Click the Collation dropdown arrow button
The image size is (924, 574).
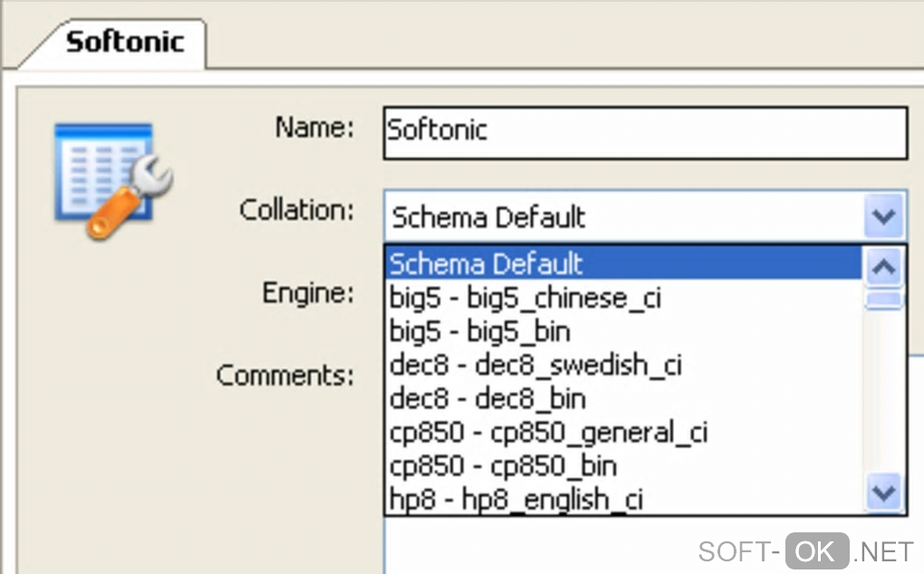pyautogui.click(x=883, y=217)
